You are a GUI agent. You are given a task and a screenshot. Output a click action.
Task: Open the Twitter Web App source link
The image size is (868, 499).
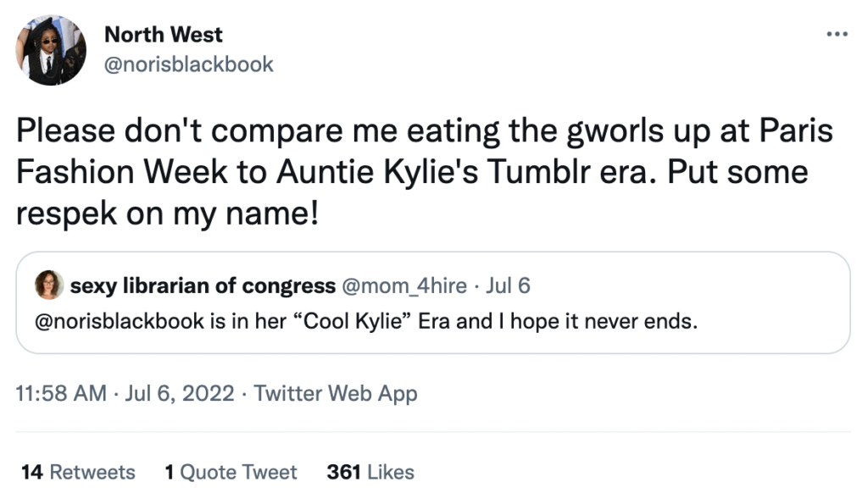click(336, 393)
